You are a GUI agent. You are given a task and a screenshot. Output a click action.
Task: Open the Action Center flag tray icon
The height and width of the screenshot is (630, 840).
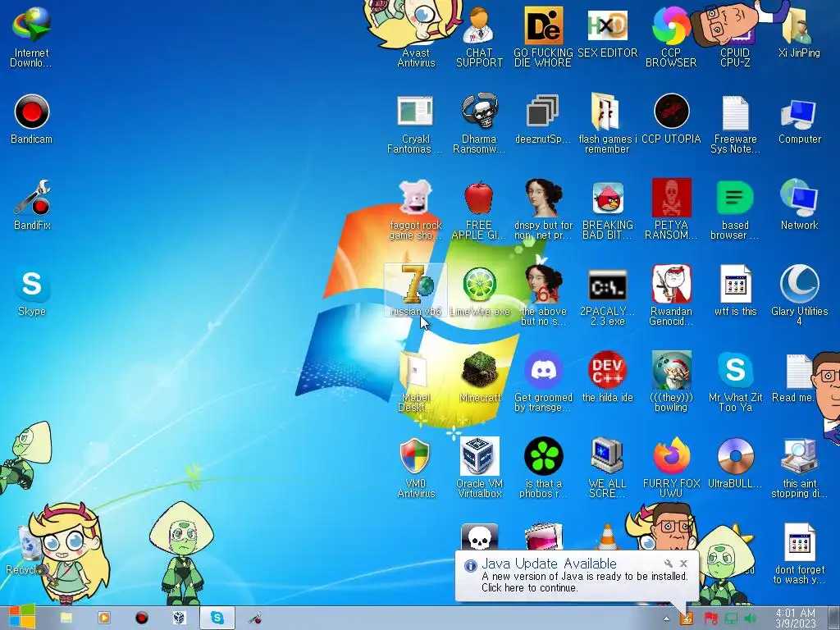tap(710, 619)
